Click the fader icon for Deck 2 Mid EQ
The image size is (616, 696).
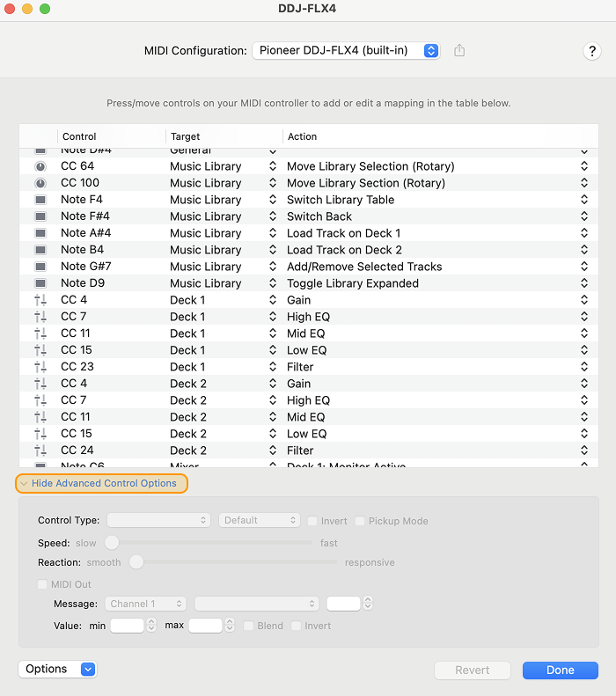tap(40, 417)
